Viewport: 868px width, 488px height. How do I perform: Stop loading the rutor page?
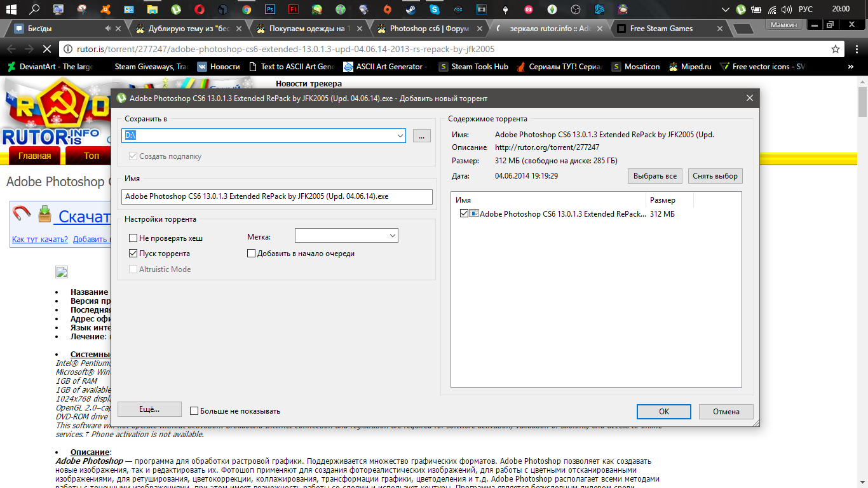[48, 49]
